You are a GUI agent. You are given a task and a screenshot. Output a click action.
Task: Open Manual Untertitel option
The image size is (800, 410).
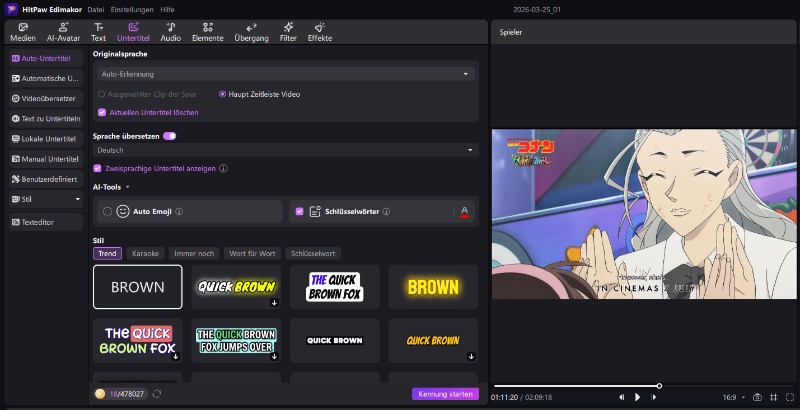click(46, 159)
